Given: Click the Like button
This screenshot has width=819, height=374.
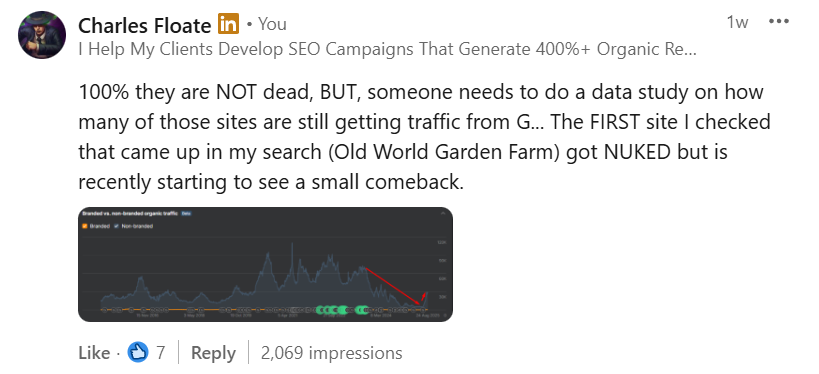Looking at the screenshot, I should pos(94,353).
